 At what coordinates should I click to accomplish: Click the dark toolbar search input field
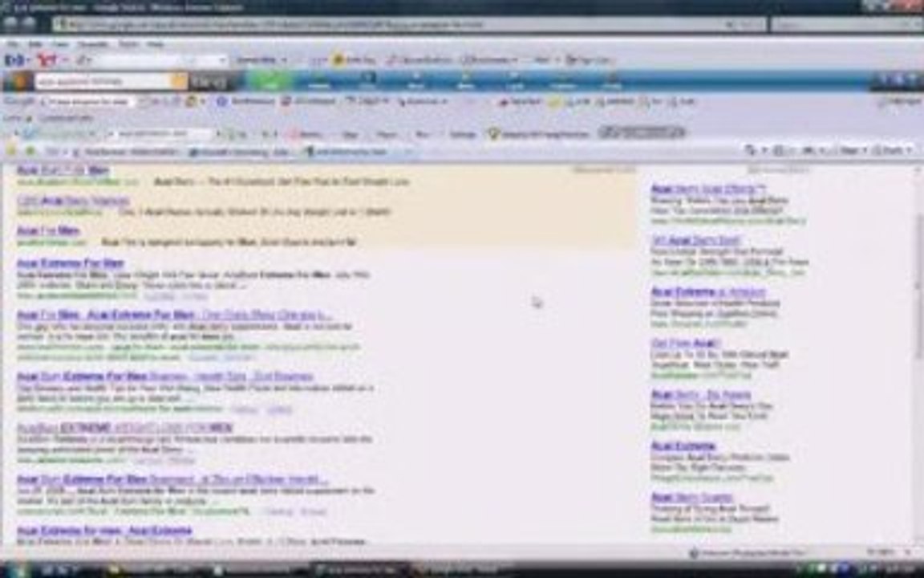click(x=103, y=81)
